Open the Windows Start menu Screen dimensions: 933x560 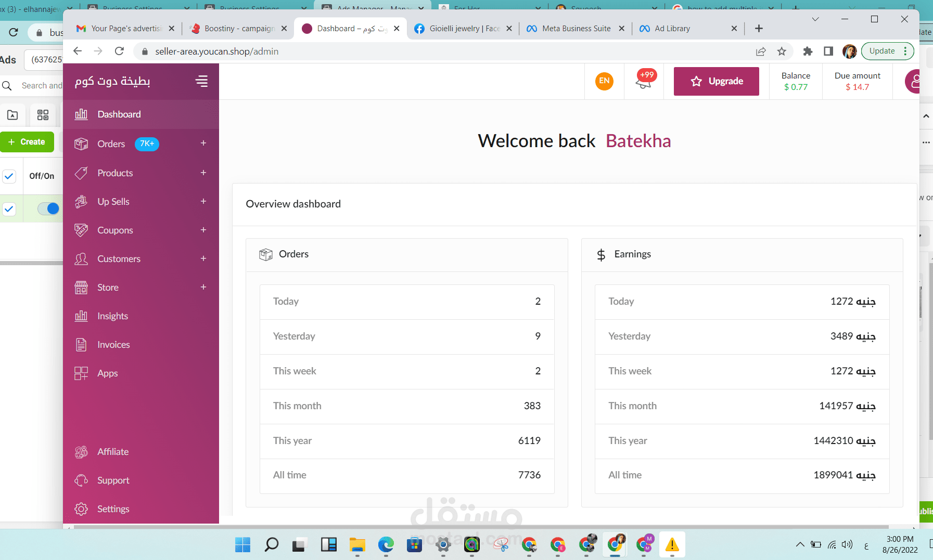pyautogui.click(x=242, y=544)
